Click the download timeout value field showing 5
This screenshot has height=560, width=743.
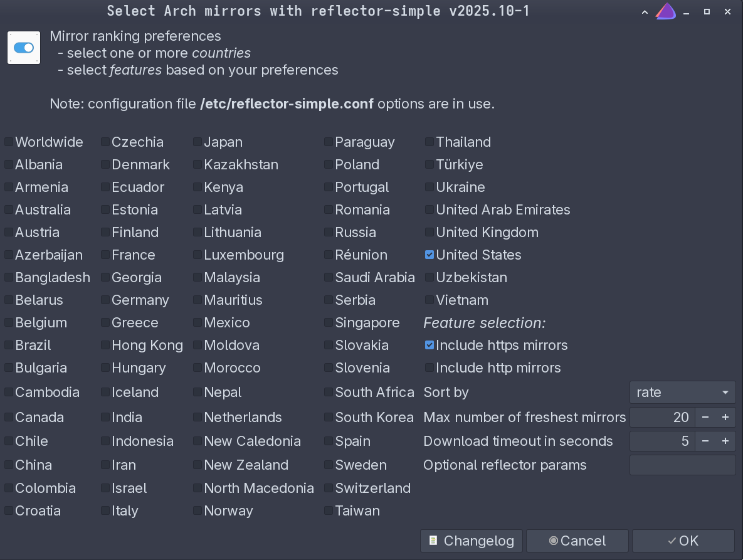click(663, 441)
